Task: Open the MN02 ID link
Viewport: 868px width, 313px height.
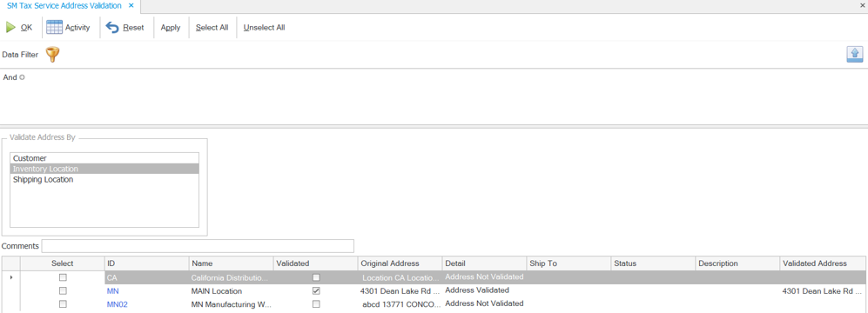Action: tap(117, 304)
